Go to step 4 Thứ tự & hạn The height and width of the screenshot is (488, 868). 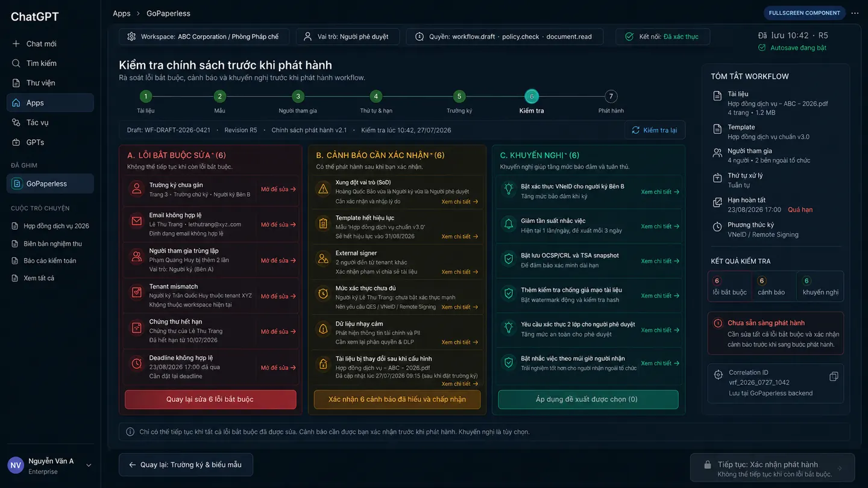376,96
